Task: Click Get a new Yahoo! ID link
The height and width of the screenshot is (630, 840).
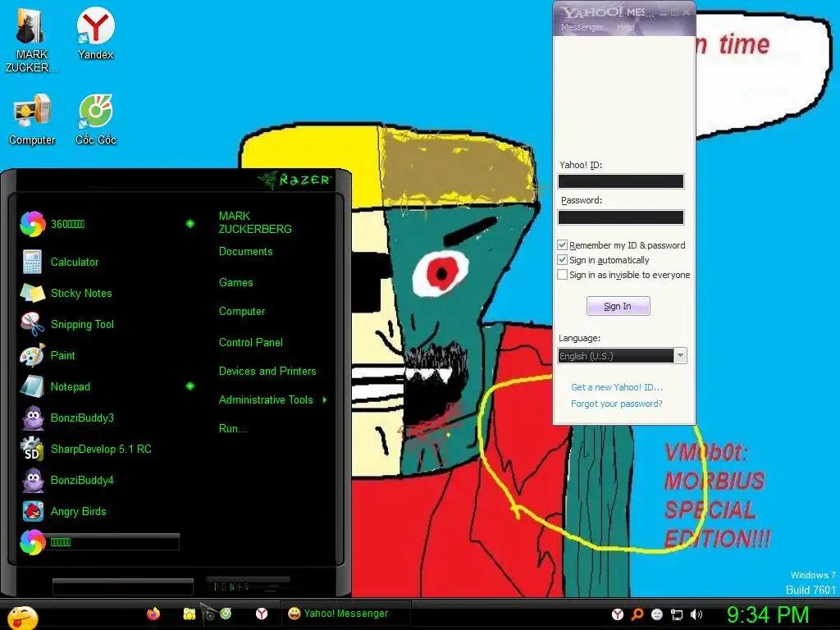Action: [x=617, y=387]
